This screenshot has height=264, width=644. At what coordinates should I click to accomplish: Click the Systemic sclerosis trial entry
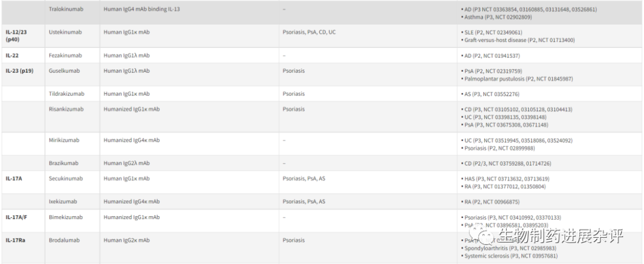[510, 256]
